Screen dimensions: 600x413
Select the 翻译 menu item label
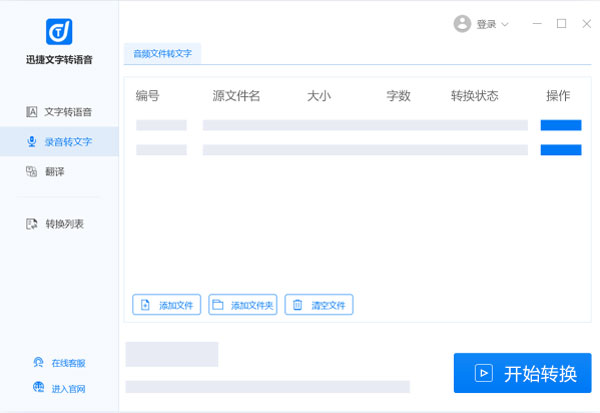pos(54,172)
